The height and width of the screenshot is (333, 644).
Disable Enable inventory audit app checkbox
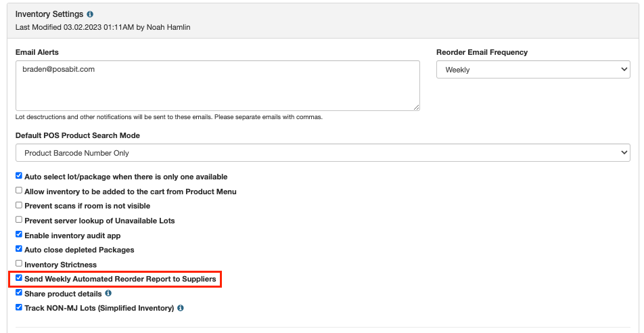click(x=19, y=234)
